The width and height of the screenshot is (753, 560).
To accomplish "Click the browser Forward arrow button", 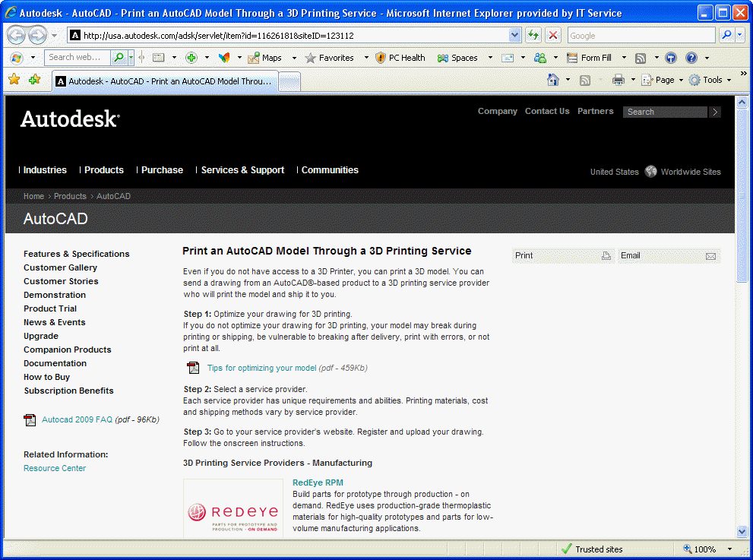I will point(37,35).
